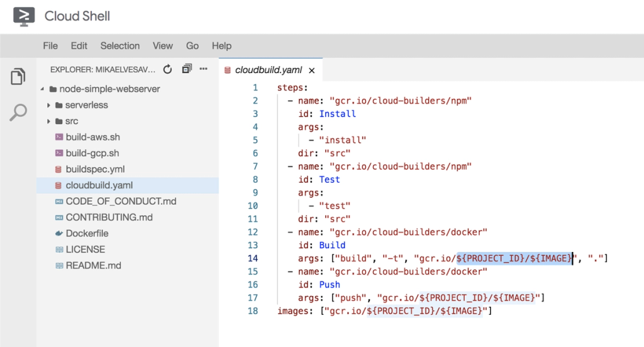Viewport: 644px width, 347px height.
Task: Open the Explorer more actions ellipsis
Action: 203,69
